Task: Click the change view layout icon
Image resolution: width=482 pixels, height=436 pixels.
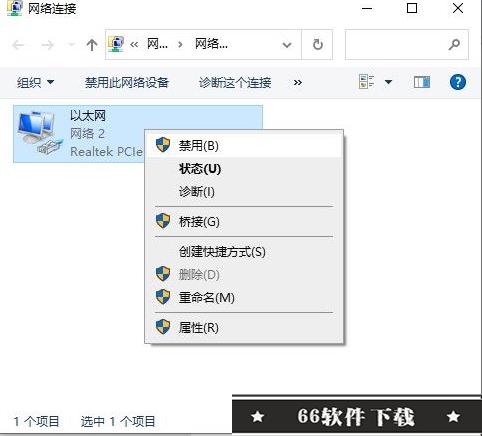Action: [366, 82]
